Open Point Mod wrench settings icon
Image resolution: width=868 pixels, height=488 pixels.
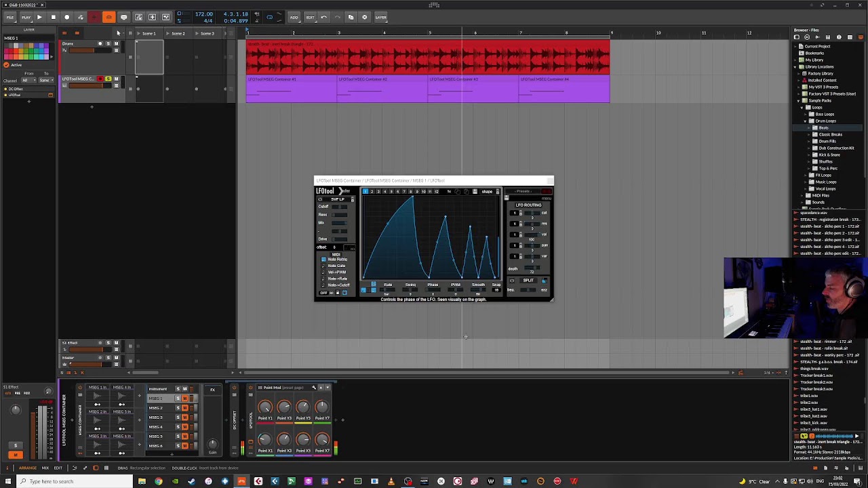(314, 388)
